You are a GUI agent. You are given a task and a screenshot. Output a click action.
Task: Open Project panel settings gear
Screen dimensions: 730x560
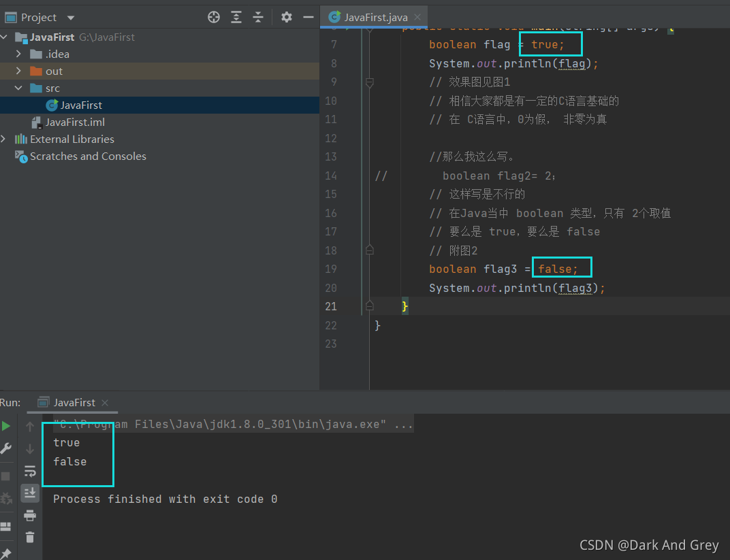point(286,17)
